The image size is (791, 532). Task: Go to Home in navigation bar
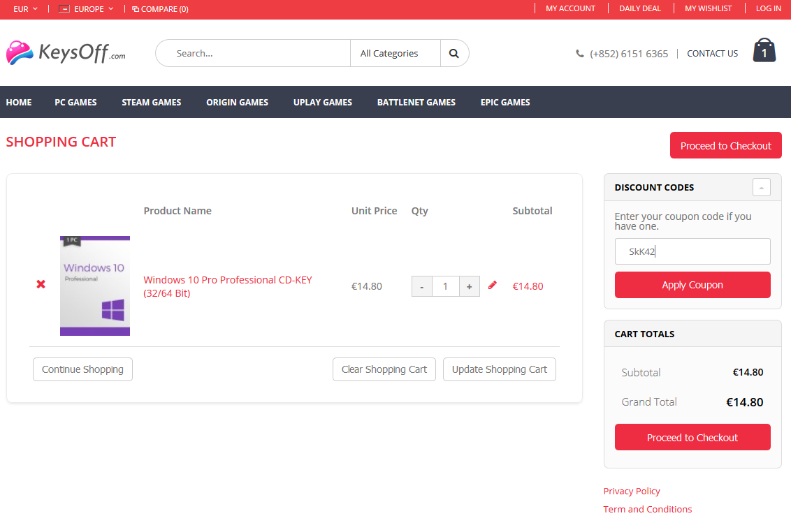pyautogui.click(x=19, y=103)
